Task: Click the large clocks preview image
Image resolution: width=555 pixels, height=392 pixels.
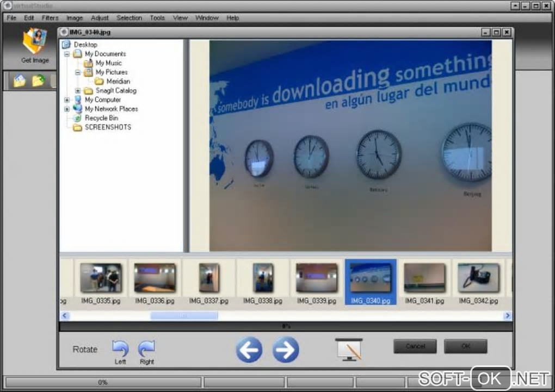Action: [x=350, y=146]
